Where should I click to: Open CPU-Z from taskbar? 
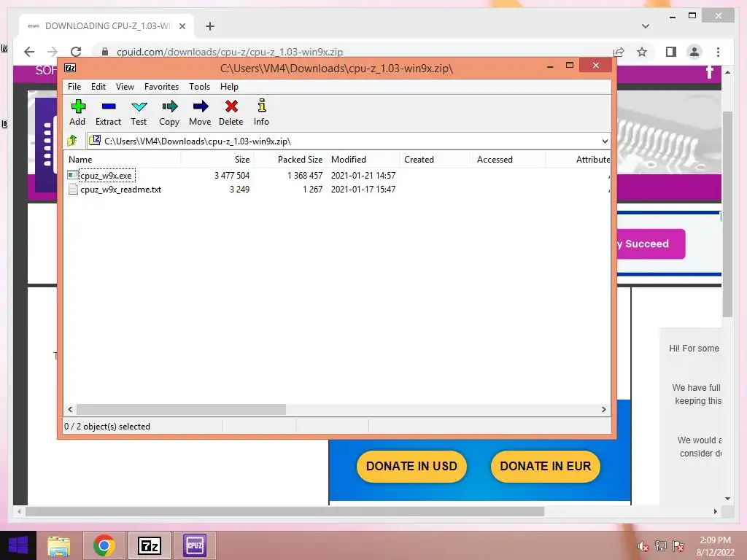tap(194, 545)
